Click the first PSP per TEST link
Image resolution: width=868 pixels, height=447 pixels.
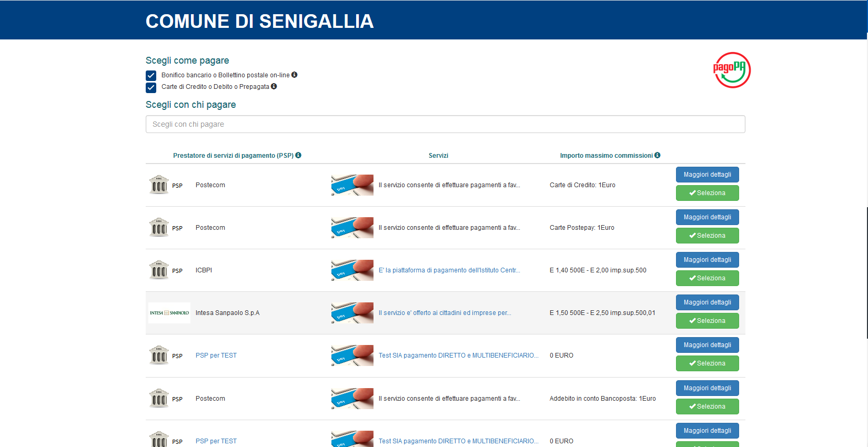click(216, 355)
